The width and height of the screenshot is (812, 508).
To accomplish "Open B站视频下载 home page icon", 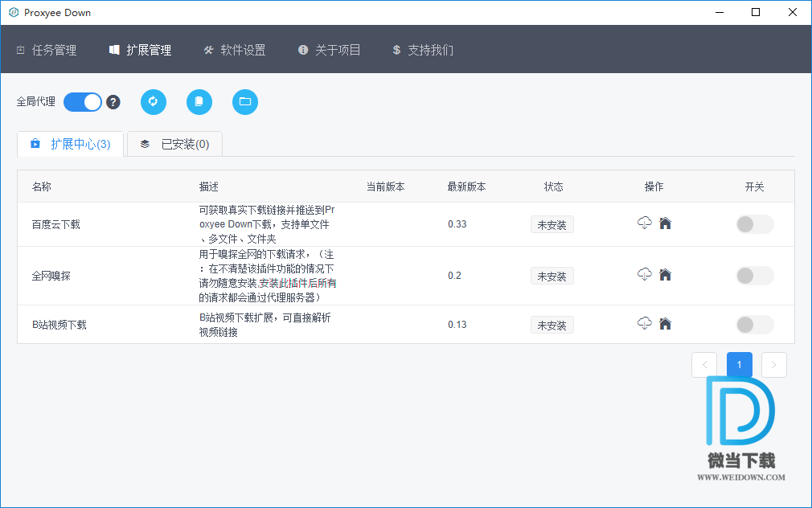I will (666, 324).
